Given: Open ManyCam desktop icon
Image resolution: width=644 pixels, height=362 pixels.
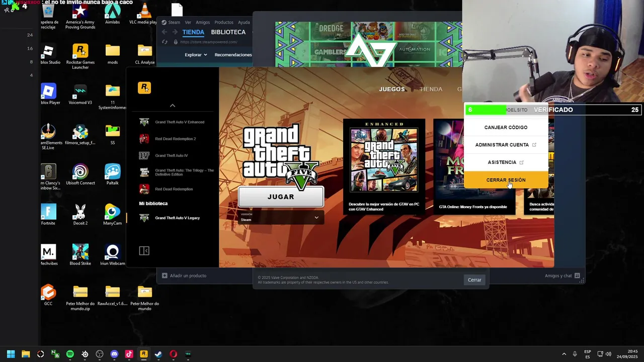Looking at the screenshot, I should pyautogui.click(x=112, y=215).
